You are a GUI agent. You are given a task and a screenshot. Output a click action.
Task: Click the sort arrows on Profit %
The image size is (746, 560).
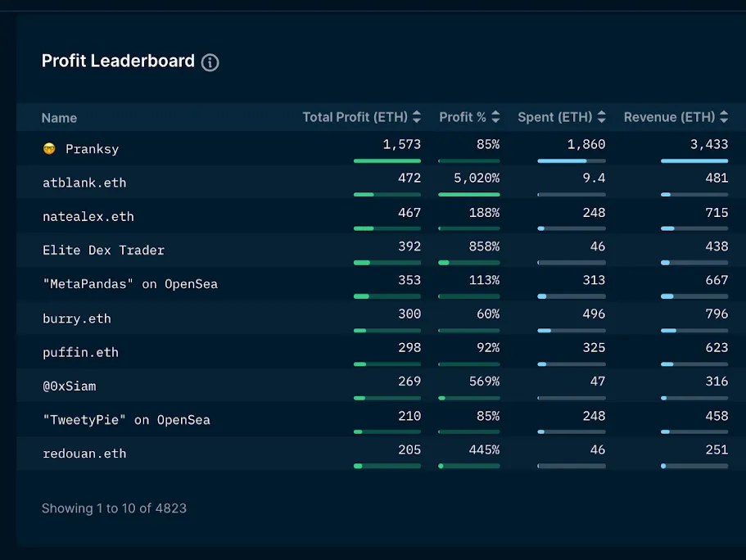[496, 116]
